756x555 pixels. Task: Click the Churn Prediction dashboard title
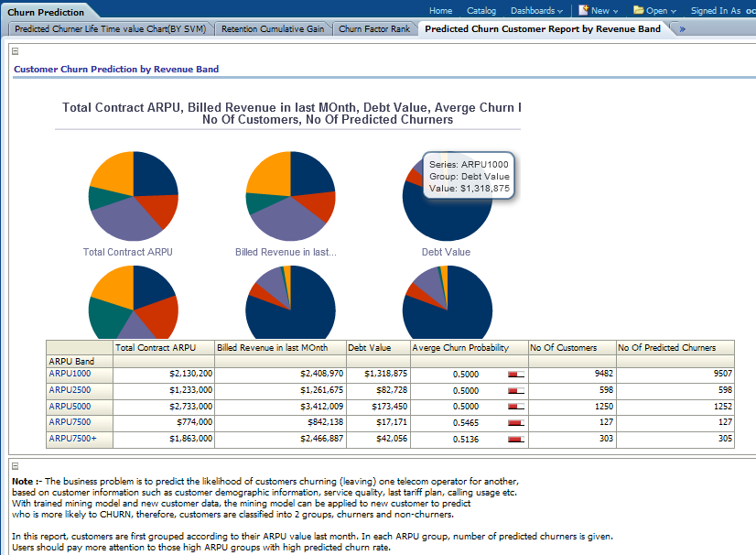click(46, 12)
